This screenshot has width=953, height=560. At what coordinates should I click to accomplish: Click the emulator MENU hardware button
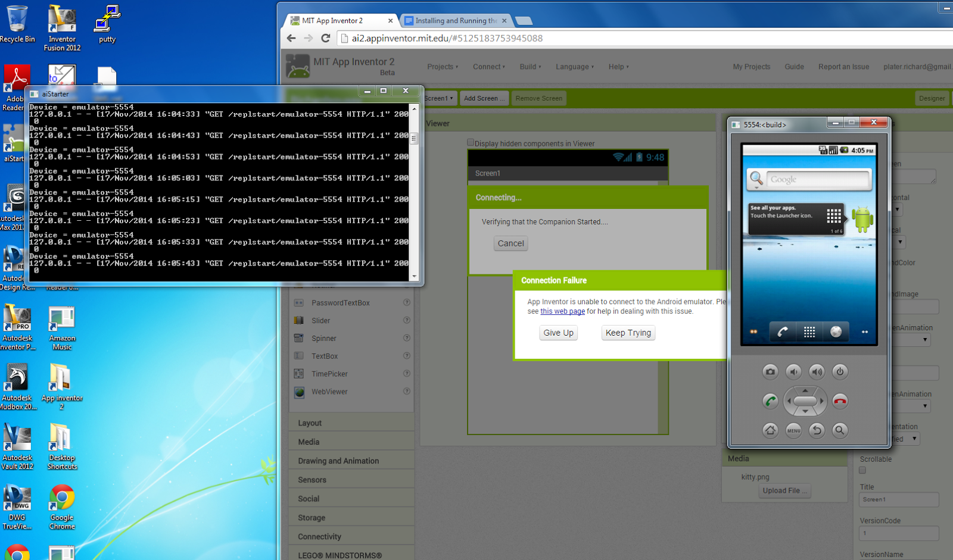click(793, 430)
